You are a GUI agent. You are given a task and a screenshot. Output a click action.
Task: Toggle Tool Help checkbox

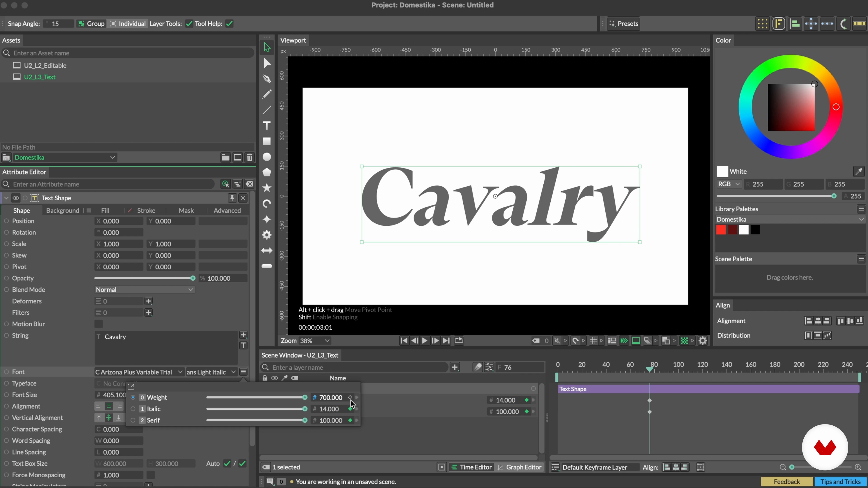coord(229,23)
